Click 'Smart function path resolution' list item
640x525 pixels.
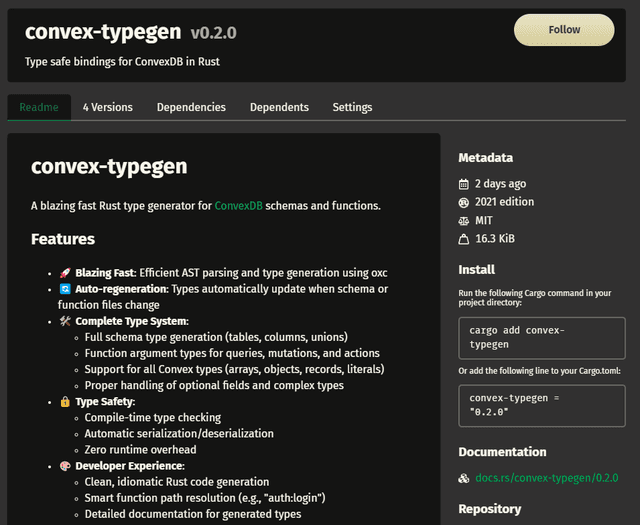click(205, 498)
